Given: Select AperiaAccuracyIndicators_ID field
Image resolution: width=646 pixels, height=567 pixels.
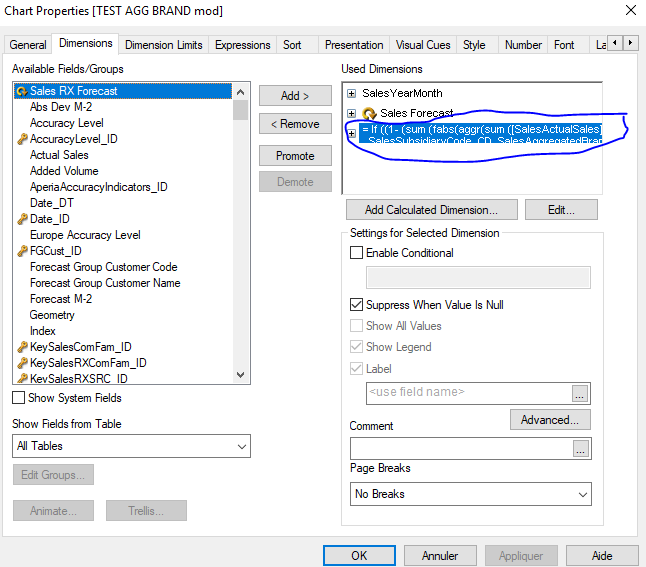Looking at the screenshot, I should pos(99,187).
